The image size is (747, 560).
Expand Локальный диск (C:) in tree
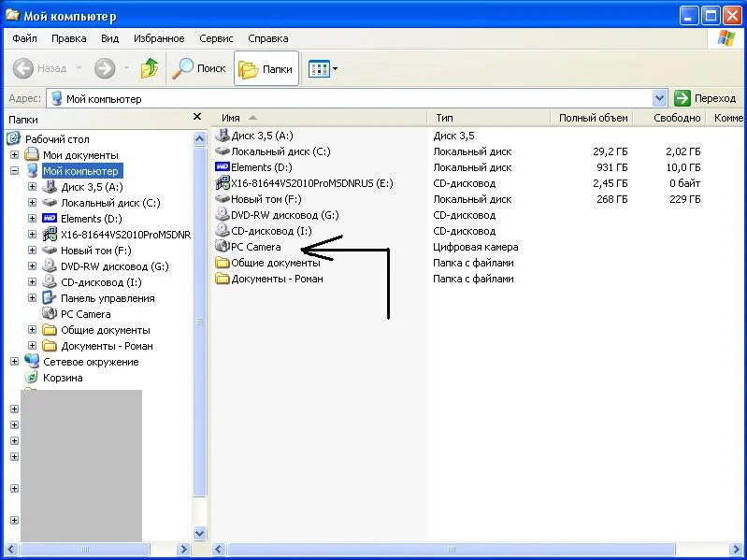click(x=32, y=202)
